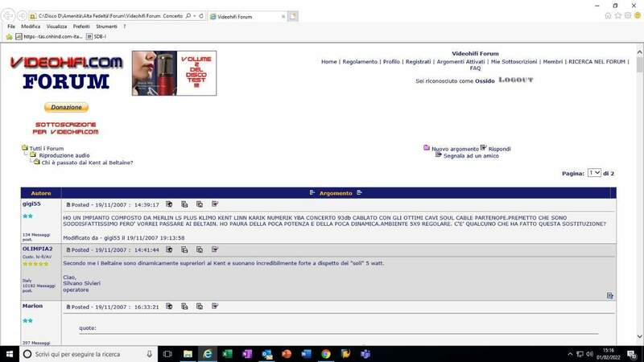Click the page vertical scrollbar

click(x=639, y=201)
